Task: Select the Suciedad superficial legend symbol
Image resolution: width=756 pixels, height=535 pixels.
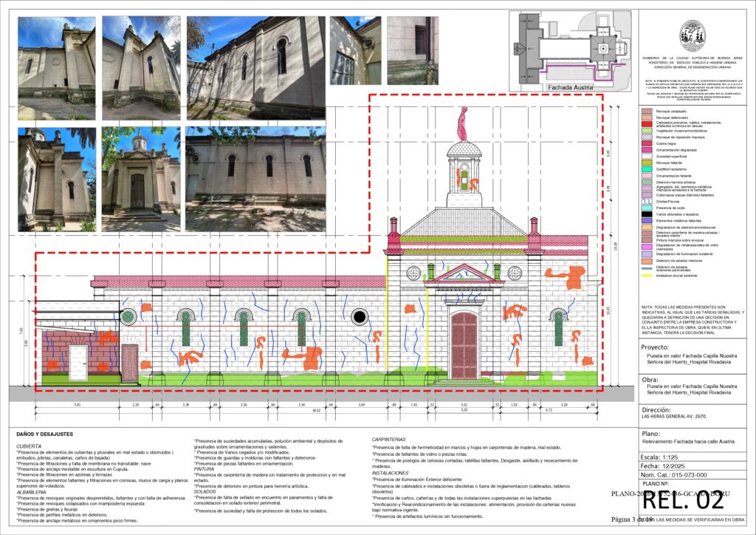Action: 645,156
